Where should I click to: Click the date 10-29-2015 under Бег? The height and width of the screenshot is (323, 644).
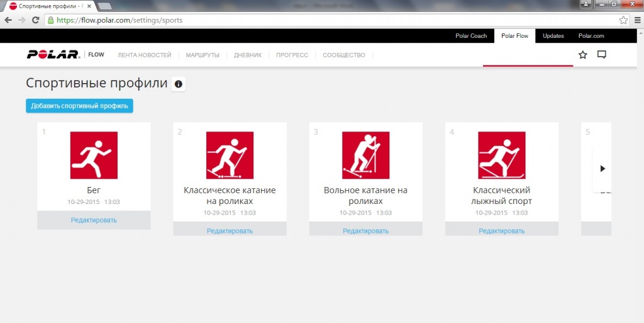[x=84, y=201]
